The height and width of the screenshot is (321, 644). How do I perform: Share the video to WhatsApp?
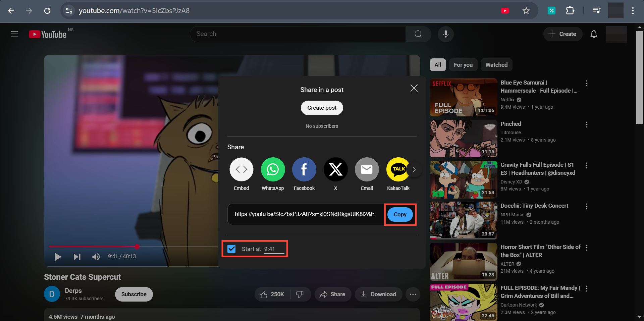point(273,174)
